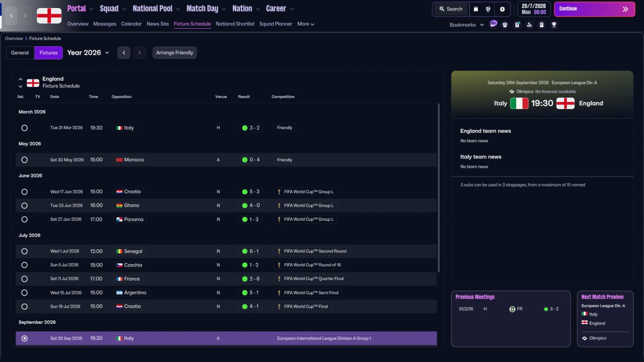Click the green result dot for the Morocco fixture

click(245, 160)
